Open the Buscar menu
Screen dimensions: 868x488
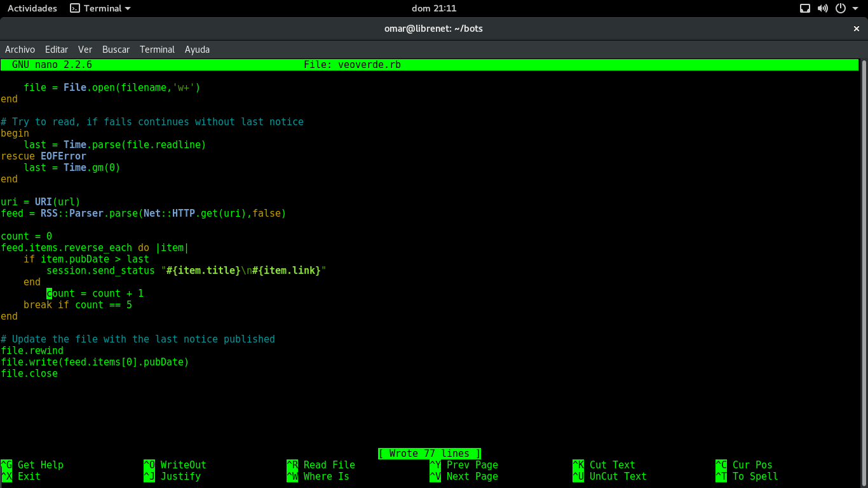coord(116,50)
